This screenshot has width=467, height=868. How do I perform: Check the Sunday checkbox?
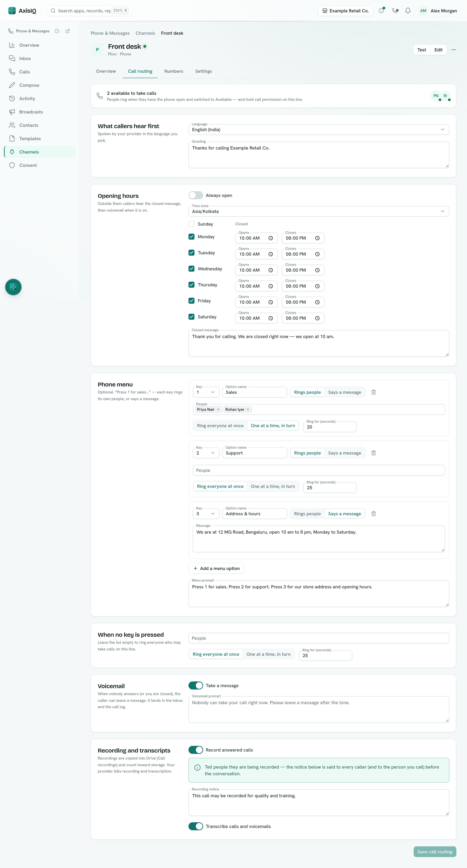[192, 224]
